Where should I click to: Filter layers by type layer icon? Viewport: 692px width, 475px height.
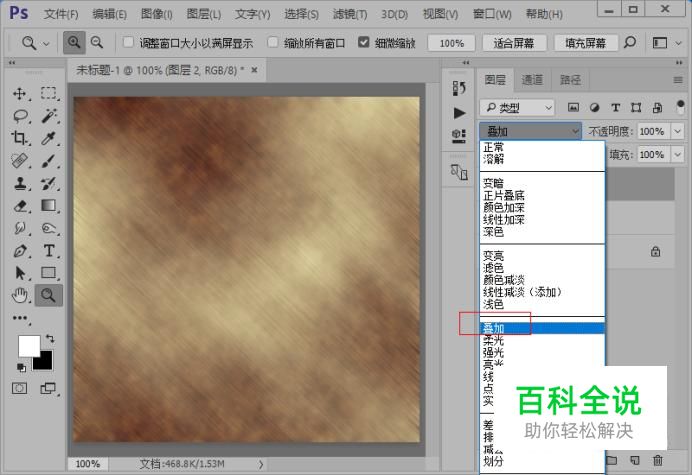[616, 107]
